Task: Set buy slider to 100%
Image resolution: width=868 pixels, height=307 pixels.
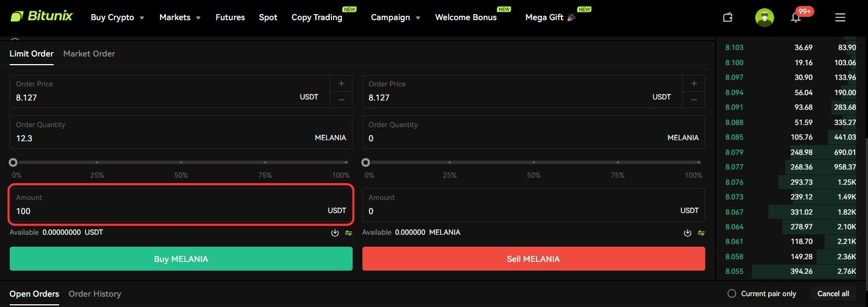Action: [x=346, y=162]
